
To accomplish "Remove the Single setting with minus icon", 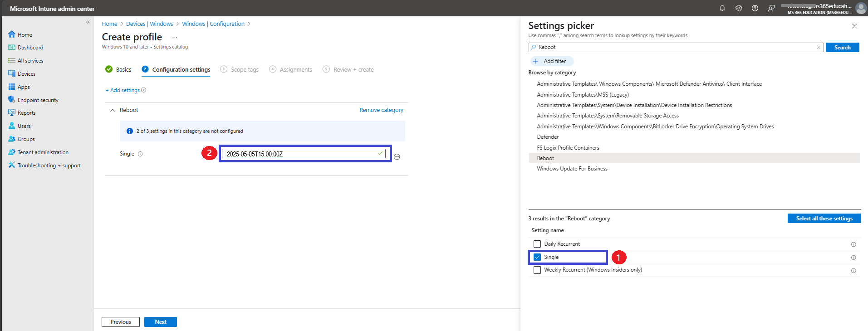I will tap(397, 157).
